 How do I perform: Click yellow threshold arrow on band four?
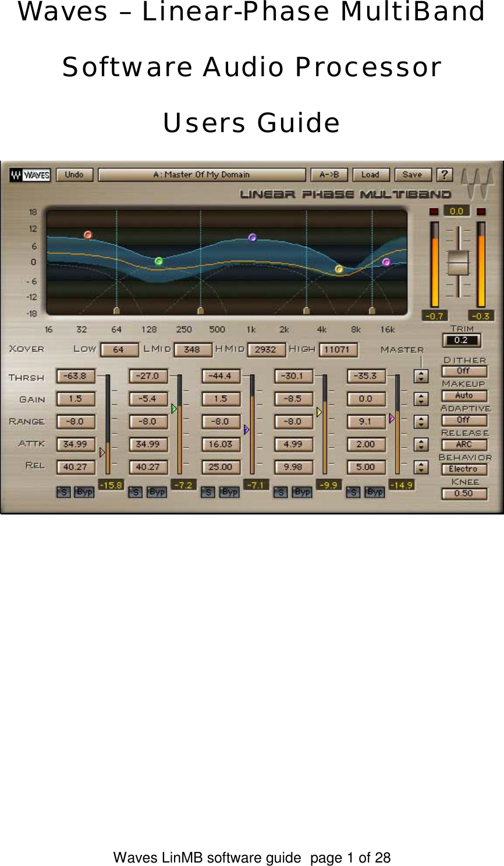[319, 412]
